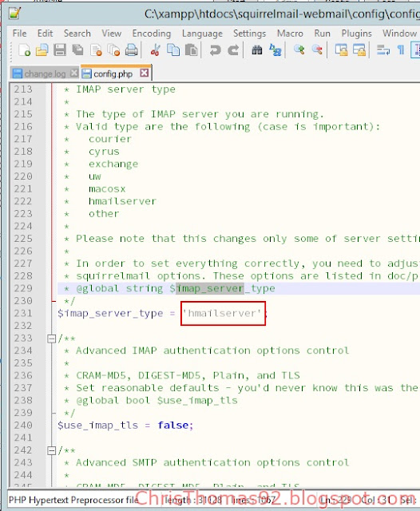Viewport: 420px width, 511px height.
Task: Open the Run menu
Action: point(323,34)
